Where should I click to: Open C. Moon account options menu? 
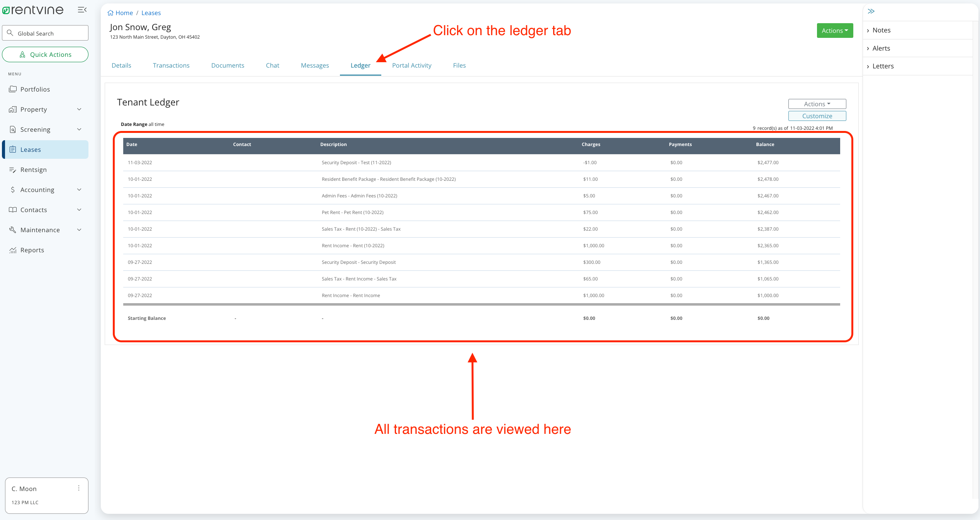79,488
